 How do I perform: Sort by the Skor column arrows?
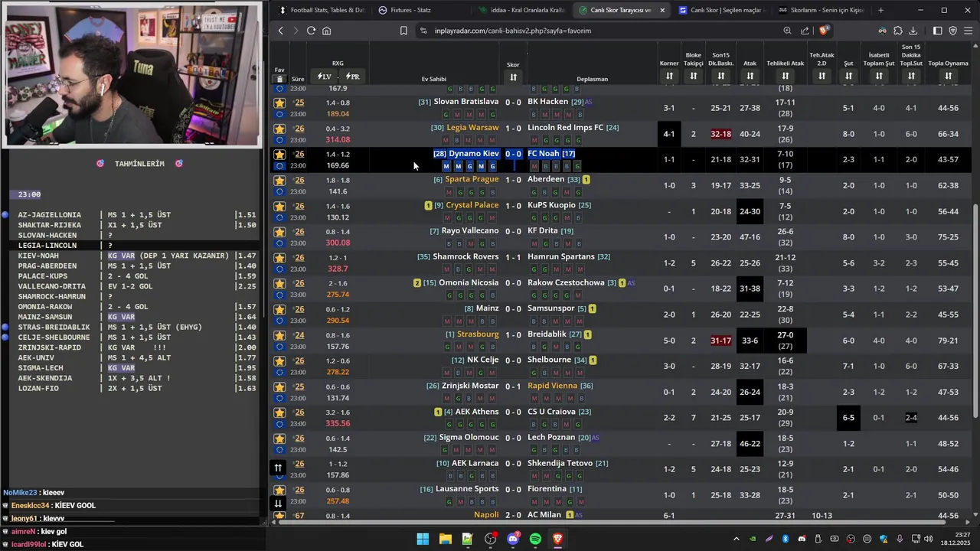[513, 77]
